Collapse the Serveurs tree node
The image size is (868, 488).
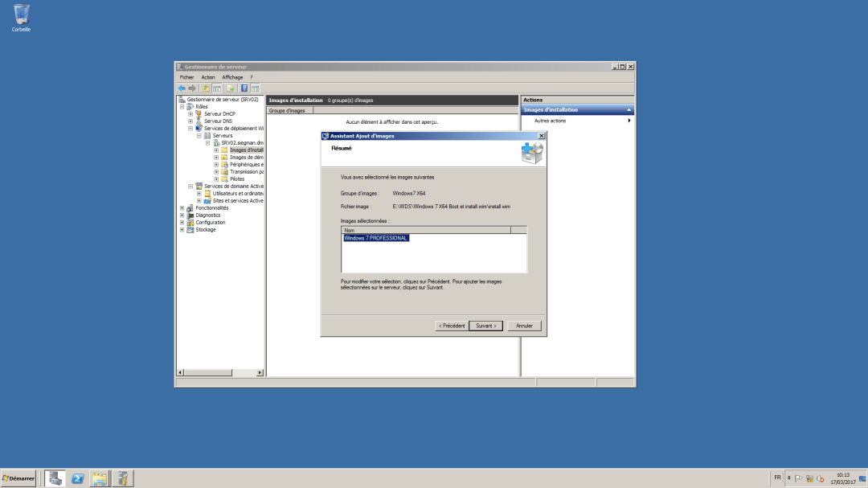click(199, 134)
